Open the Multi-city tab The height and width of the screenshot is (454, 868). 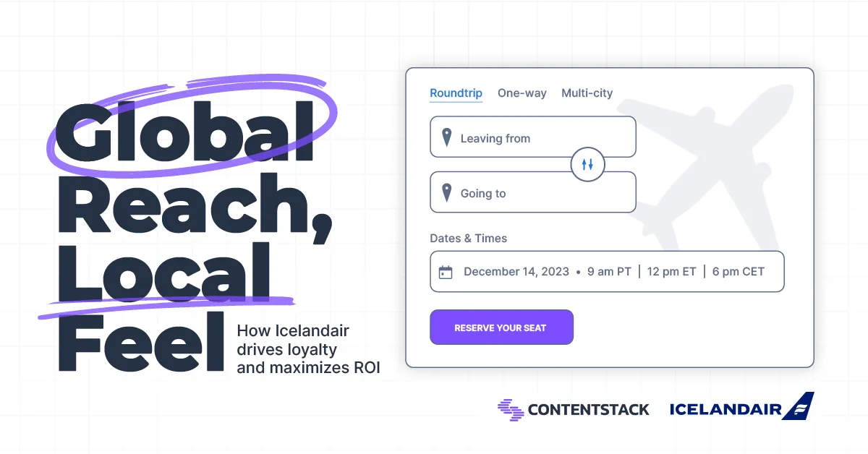(x=587, y=93)
